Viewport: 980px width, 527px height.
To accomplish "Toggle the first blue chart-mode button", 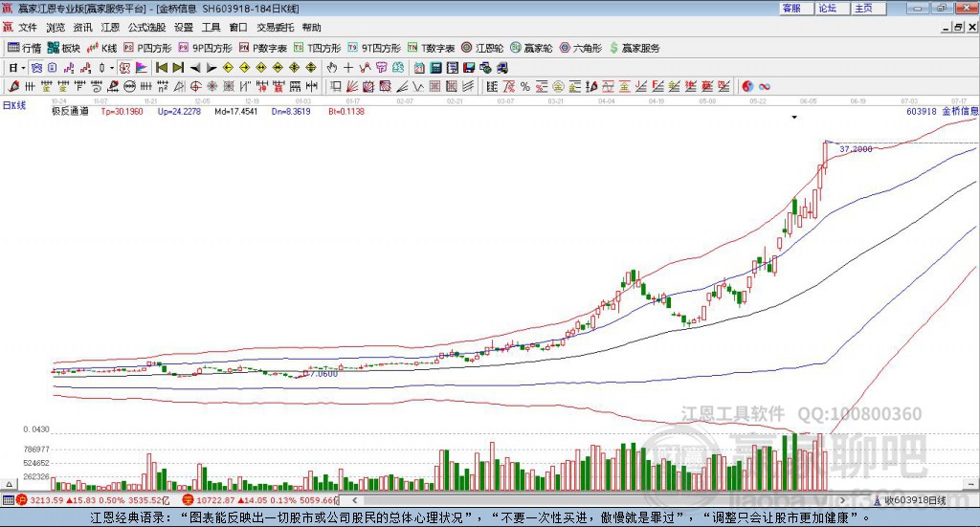I will point(36,68).
